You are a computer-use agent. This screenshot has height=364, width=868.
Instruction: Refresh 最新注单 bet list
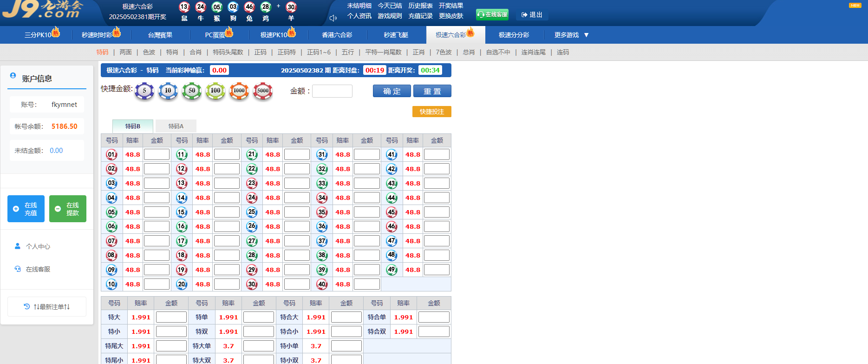pos(47,307)
